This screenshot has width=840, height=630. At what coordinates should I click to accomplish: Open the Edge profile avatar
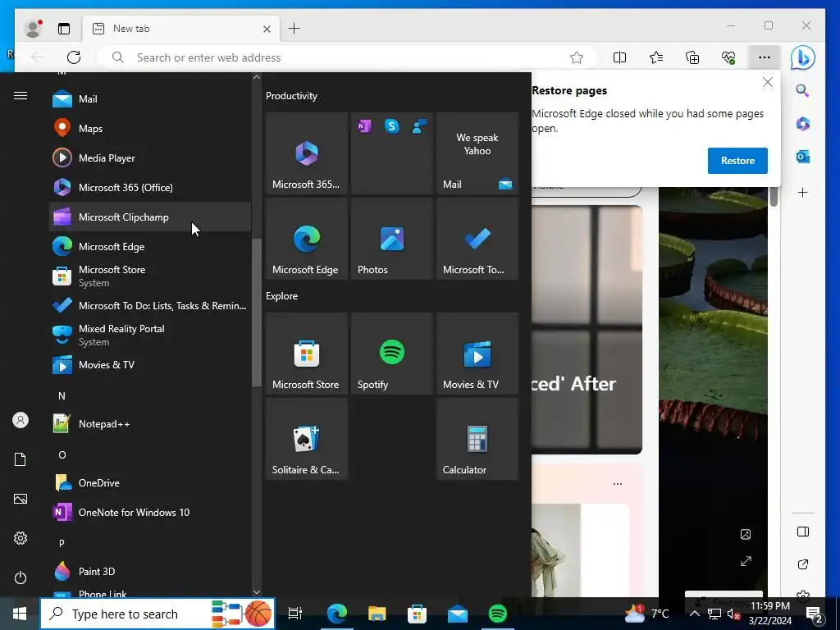[33, 29]
